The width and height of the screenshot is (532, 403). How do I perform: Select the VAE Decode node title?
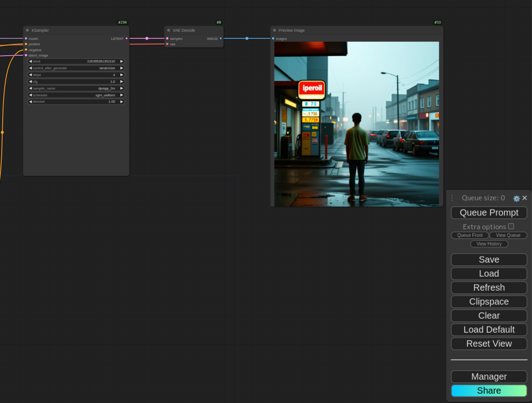(x=184, y=30)
